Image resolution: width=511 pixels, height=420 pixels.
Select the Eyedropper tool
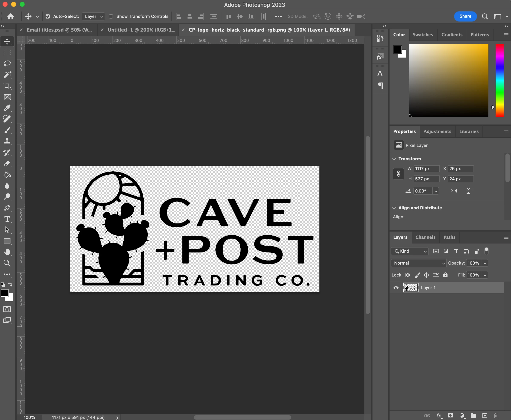[7, 108]
